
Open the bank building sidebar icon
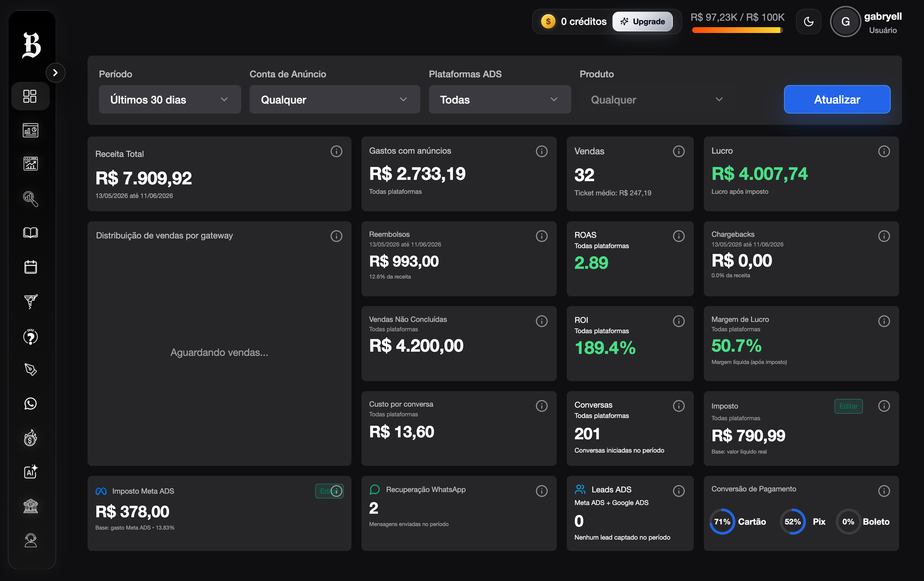(30, 506)
